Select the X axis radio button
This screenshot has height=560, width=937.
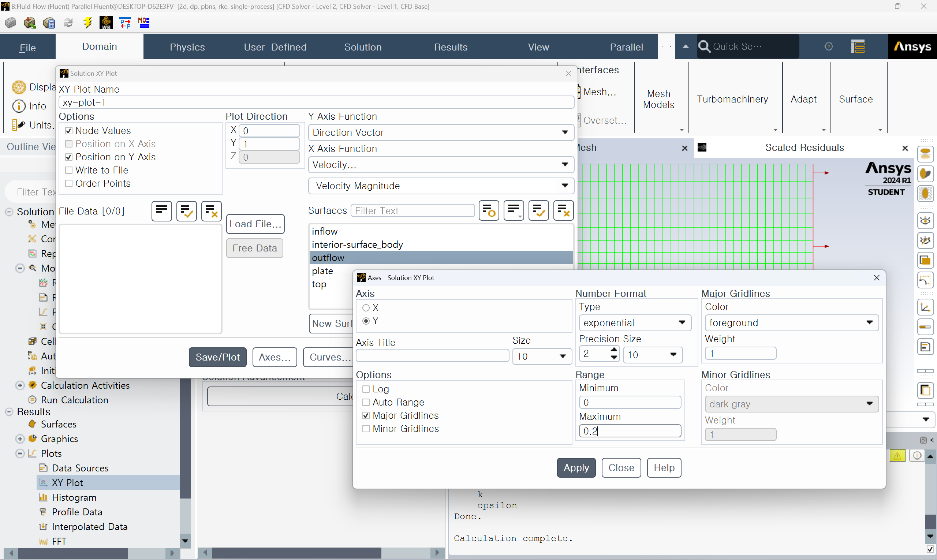click(x=366, y=307)
